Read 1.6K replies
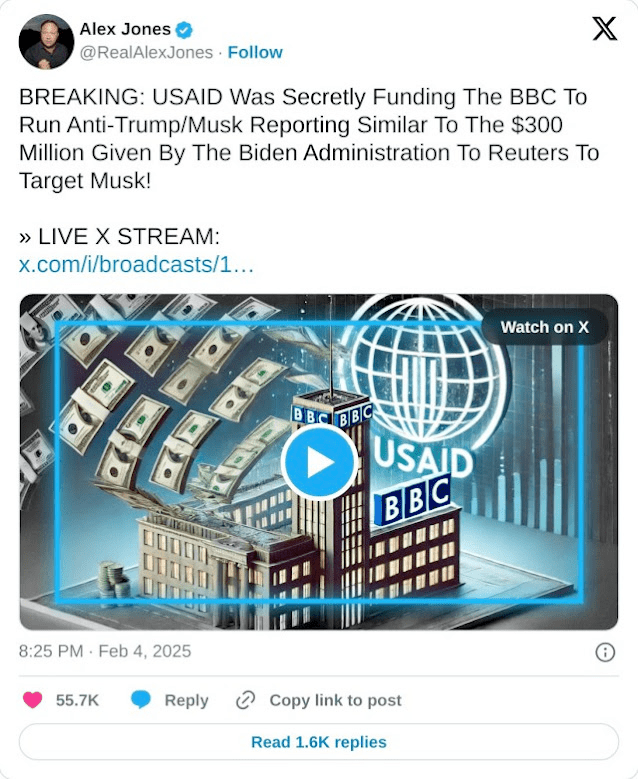The image size is (638, 779). [319, 742]
